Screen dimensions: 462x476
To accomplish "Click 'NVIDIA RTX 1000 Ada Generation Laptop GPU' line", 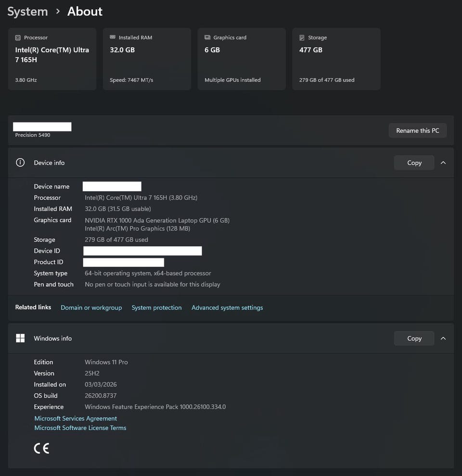I will (x=157, y=220).
